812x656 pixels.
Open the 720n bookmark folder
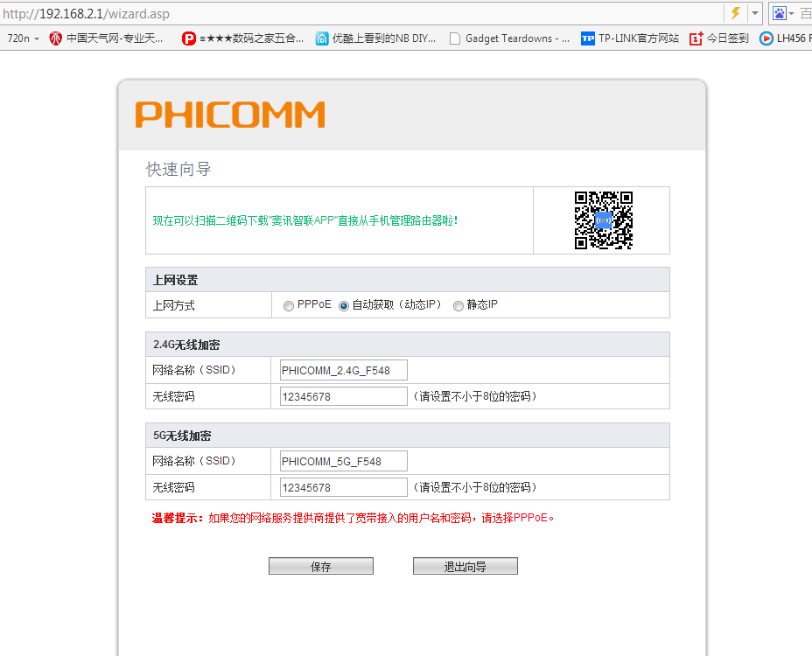pyautogui.click(x=23, y=38)
